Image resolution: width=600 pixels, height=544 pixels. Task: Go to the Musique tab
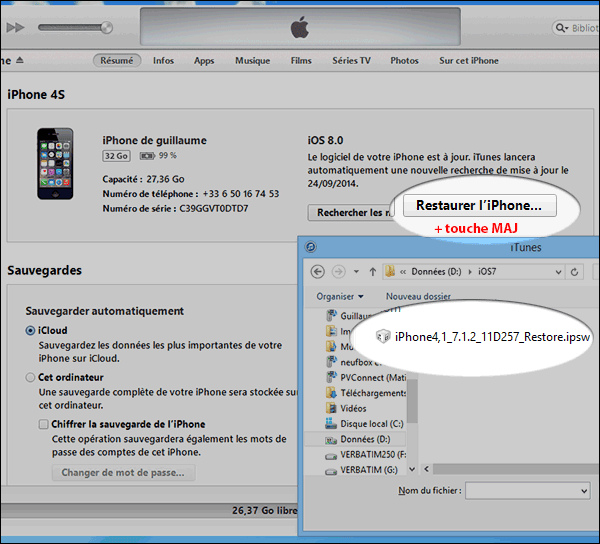point(253,61)
